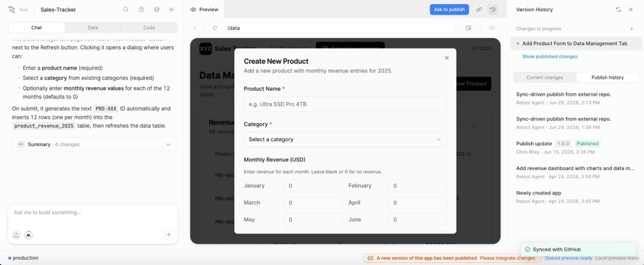Click the search icon next to Sales-Tracker
Screen dimensions: 644x265
point(126,10)
